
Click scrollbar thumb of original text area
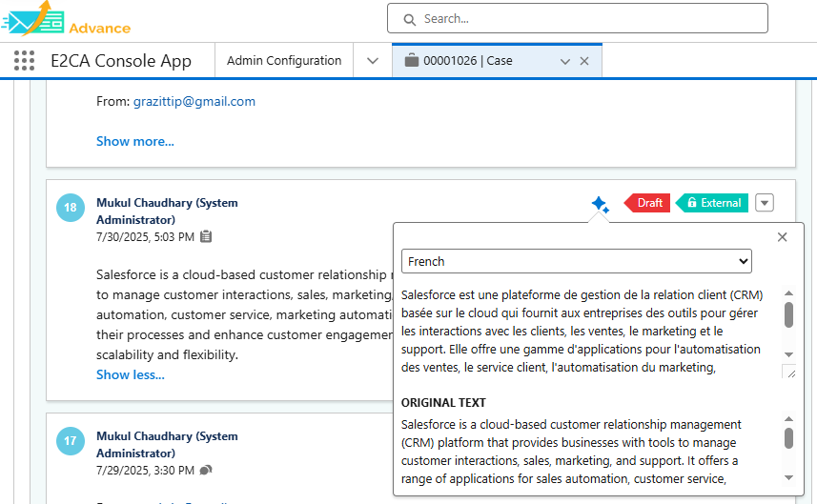pyautogui.click(x=788, y=438)
